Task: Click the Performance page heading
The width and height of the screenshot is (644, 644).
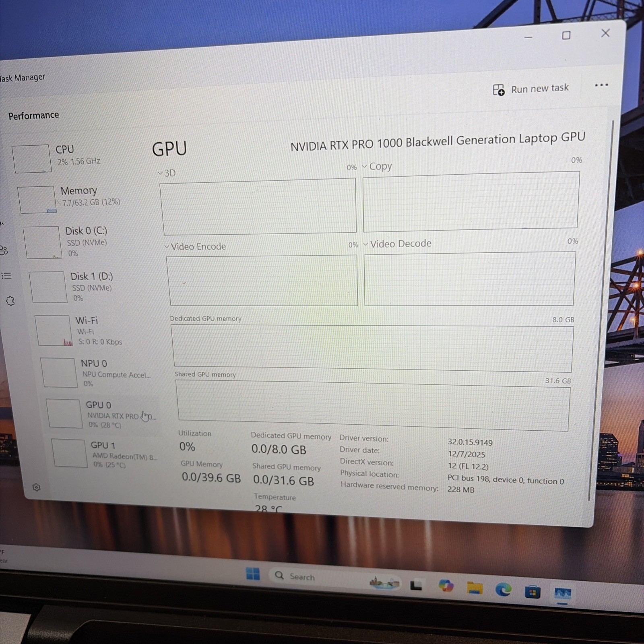Action: 34,116
